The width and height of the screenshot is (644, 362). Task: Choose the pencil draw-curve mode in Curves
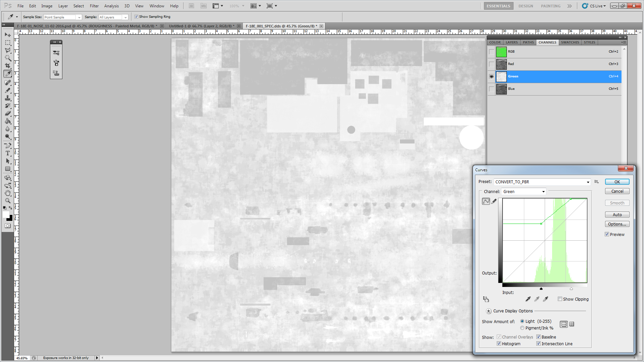(x=494, y=201)
